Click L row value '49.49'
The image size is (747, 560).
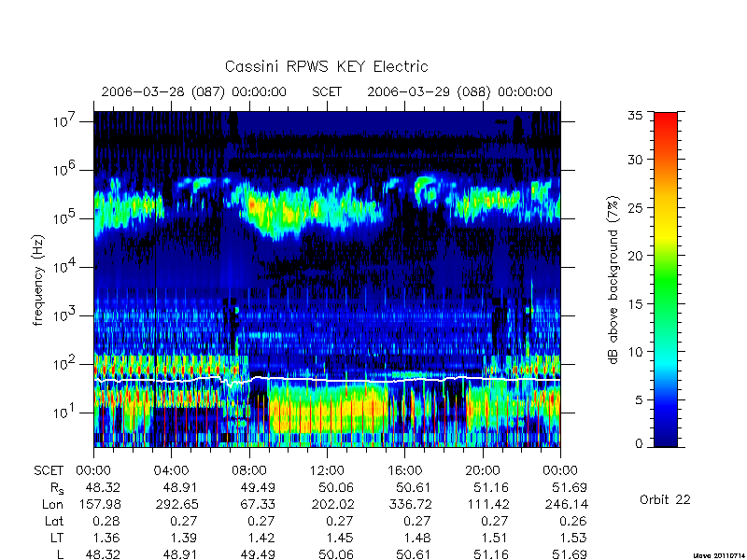click(259, 554)
